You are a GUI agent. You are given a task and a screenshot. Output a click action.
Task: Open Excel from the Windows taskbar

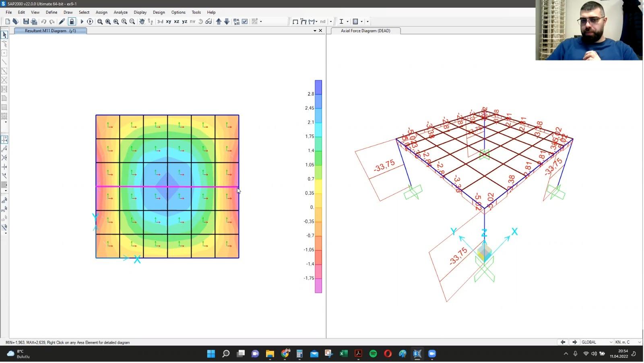tap(343, 354)
